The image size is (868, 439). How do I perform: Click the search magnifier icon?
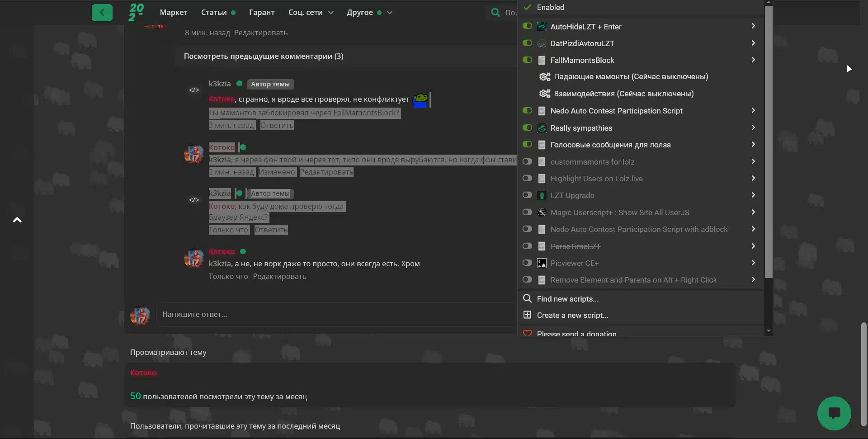496,12
